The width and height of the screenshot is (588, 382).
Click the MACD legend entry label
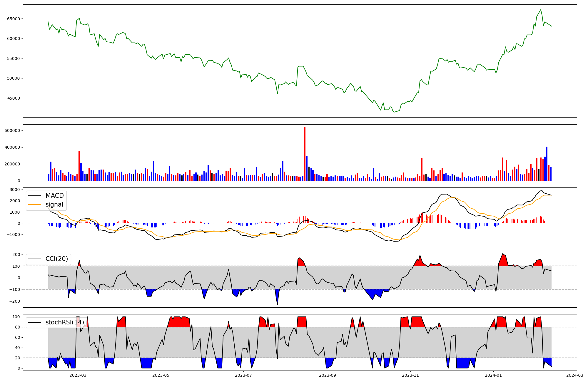tap(54, 196)
